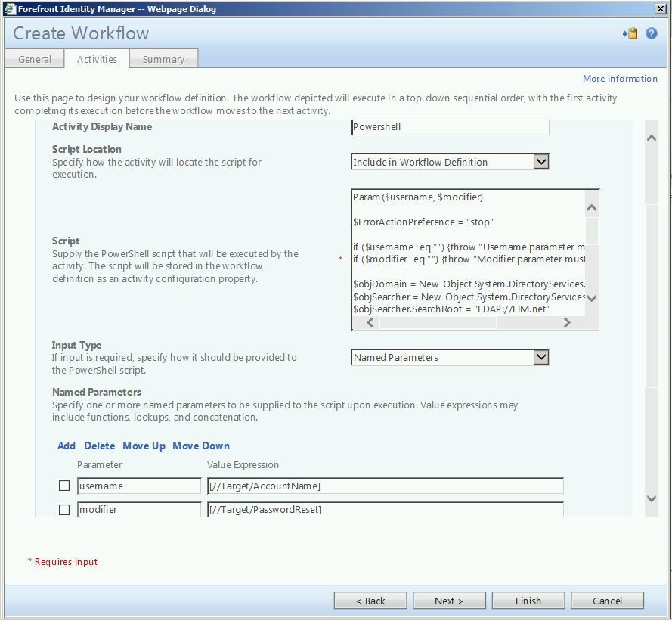Click Add to create a named parameter
This screenshot has width=672, height=621.
click(x=67, y=446)
